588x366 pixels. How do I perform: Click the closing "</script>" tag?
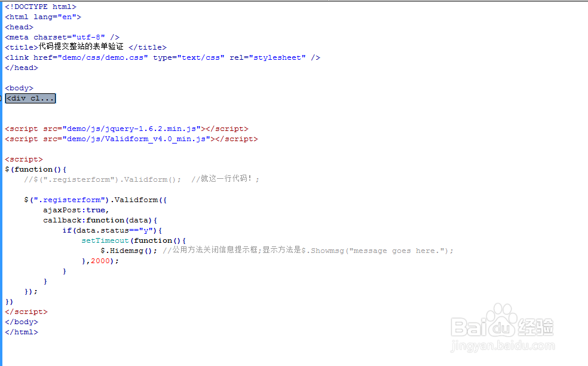point(26,312)
